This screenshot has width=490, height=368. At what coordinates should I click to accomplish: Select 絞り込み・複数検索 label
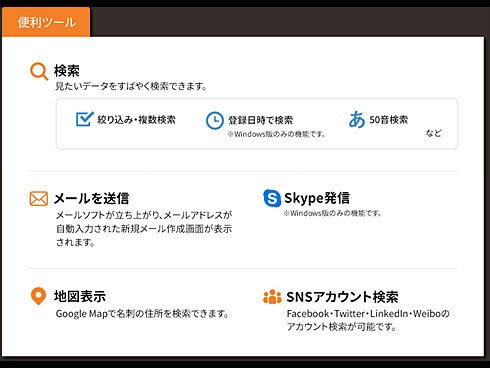click(x=136, y=119)
